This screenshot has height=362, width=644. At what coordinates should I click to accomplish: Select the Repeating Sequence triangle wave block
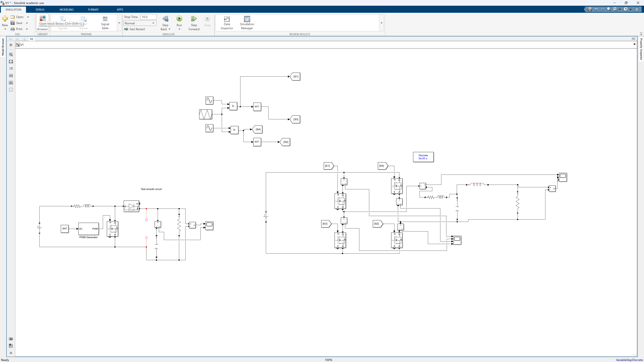pos(205,114)
